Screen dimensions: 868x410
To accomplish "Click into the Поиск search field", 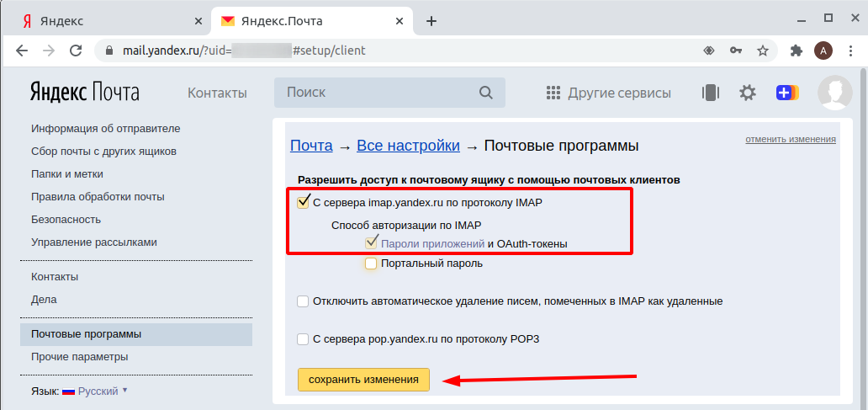I will [378, 93].
